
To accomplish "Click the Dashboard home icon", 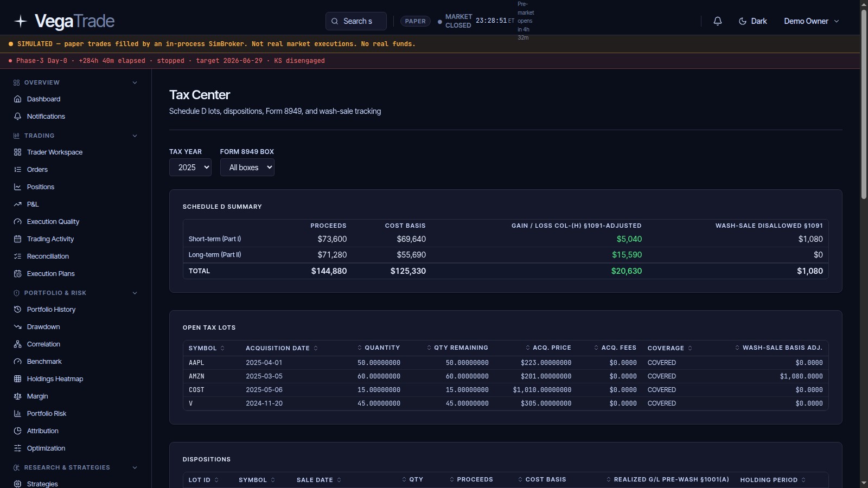I will (17, 99).
